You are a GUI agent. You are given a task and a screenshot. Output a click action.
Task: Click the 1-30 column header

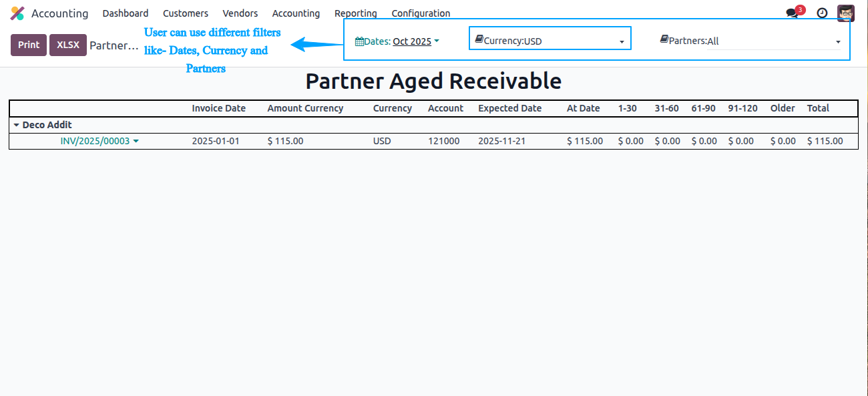(x=628, y=108)
